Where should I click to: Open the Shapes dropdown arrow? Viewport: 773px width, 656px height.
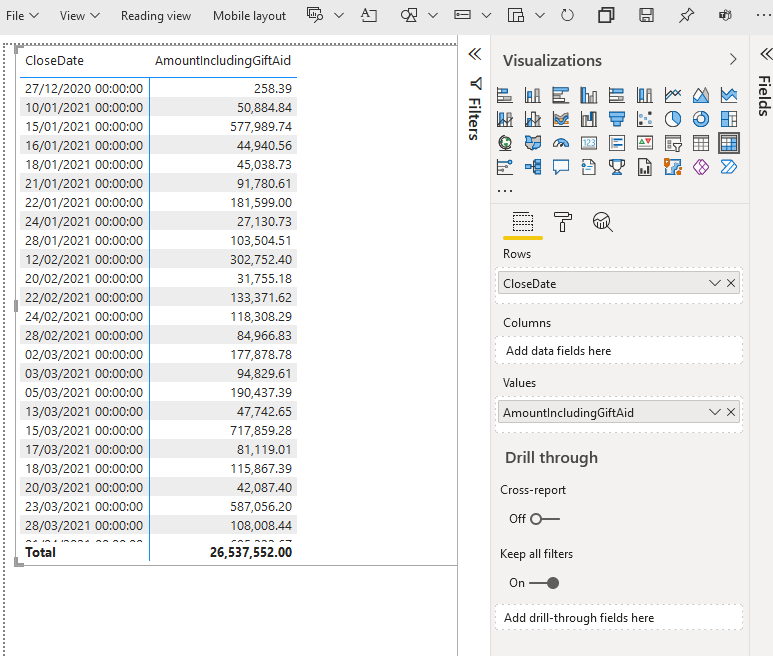click(x=433, y=15)
